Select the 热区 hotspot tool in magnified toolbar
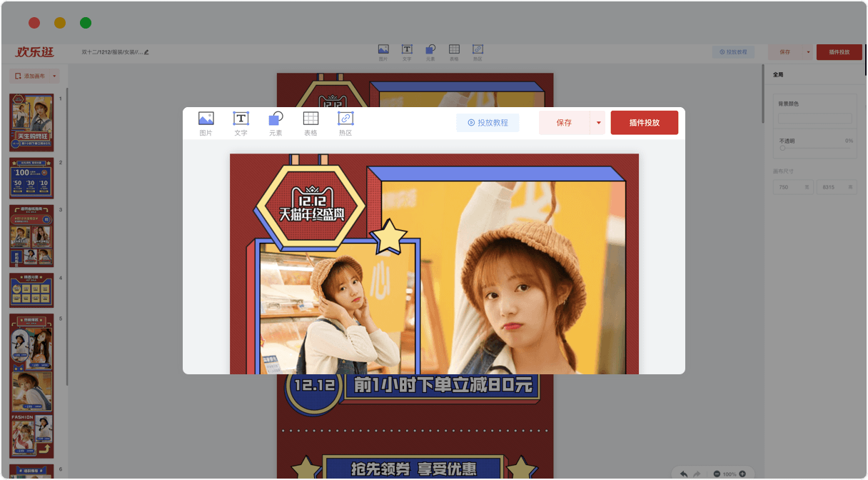The width and height of the screenshot is (868, 480). tap(345, 124)
